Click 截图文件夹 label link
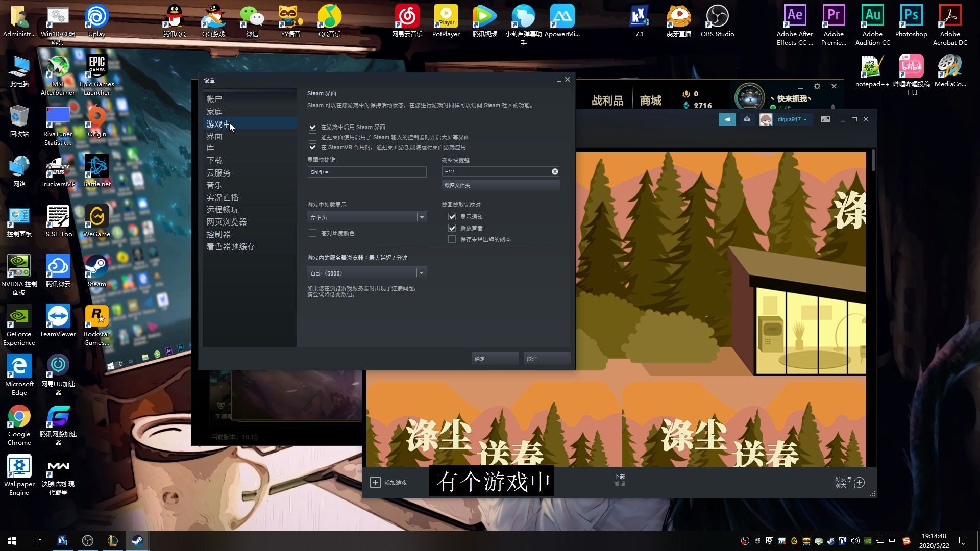The width and height of the screenshot is (980, 551). tap(456, 185)
